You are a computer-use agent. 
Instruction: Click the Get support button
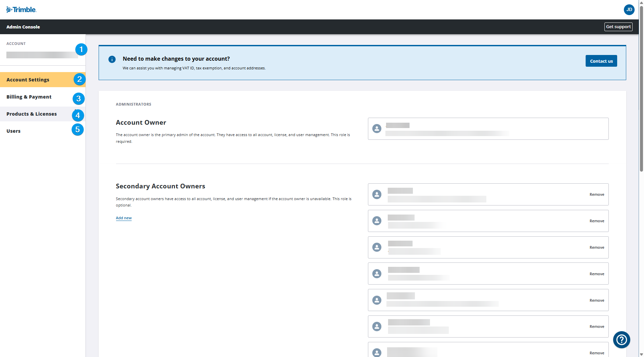618,26
